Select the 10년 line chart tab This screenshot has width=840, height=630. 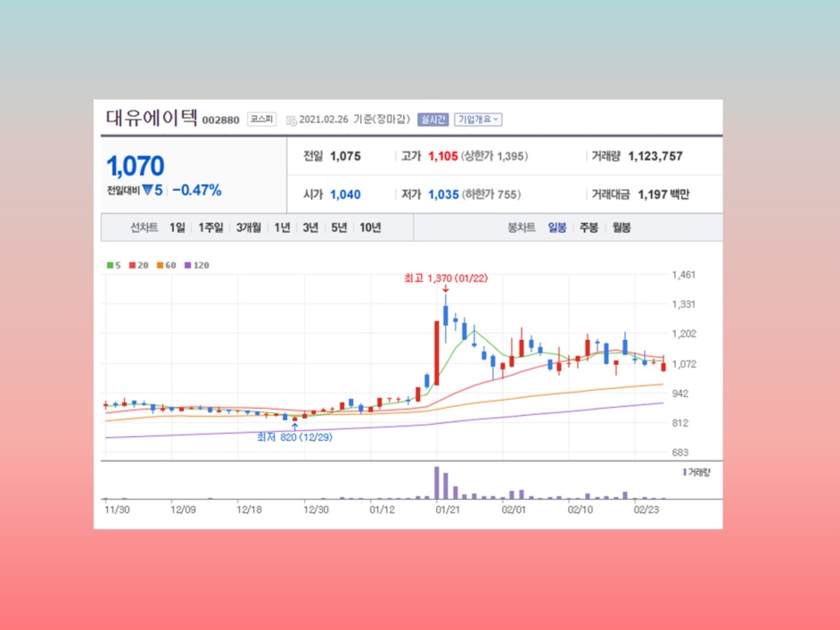(370, 228)
